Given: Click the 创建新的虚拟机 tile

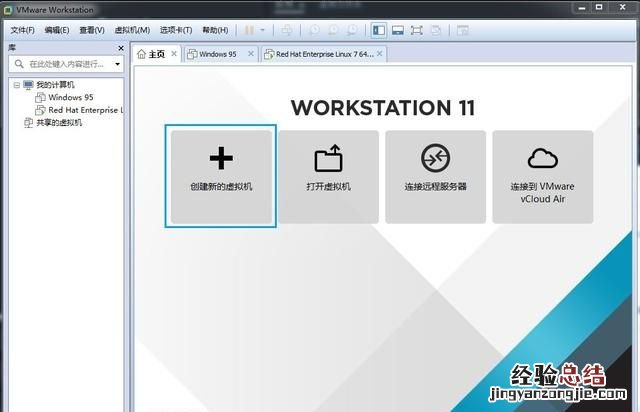Looking at the screenshot, I should click(x=221, y=177).
